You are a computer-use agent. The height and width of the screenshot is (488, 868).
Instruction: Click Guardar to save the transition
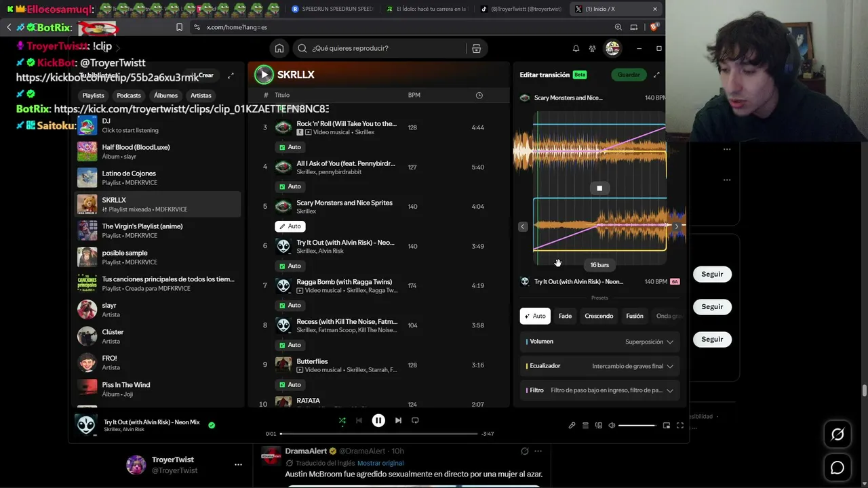[x=629, y=75]
